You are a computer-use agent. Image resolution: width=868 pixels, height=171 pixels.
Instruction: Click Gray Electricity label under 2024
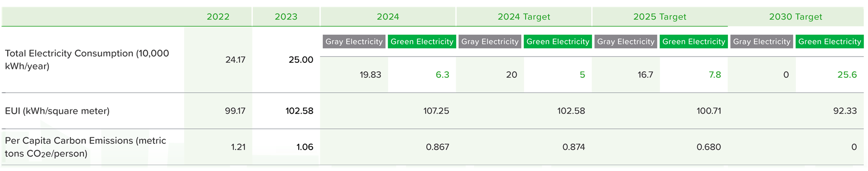coord(354,42)
